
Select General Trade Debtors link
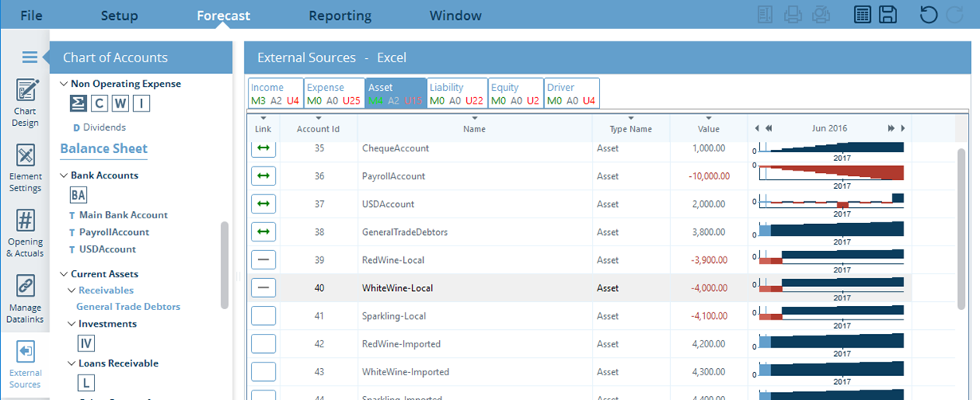click(x=128, y=307)
